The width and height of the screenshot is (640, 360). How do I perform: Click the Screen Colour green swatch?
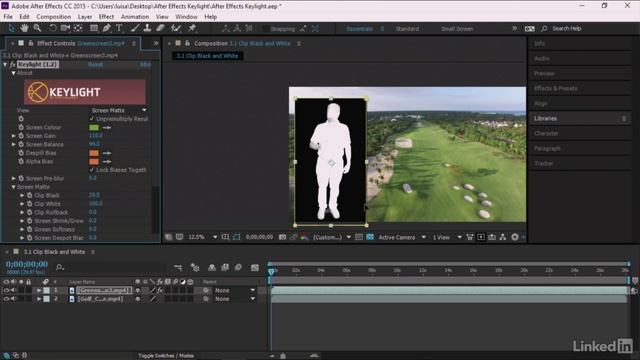[94, 127]
